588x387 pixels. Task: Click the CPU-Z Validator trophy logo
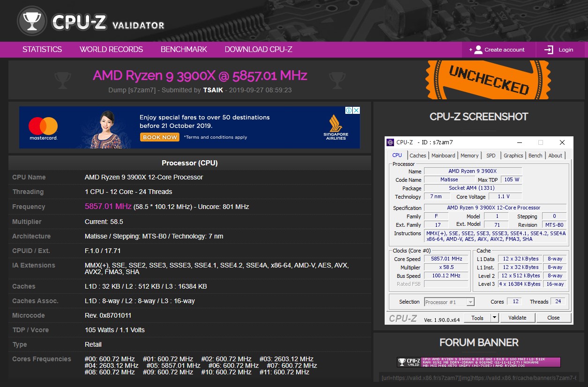click(31, 21)
